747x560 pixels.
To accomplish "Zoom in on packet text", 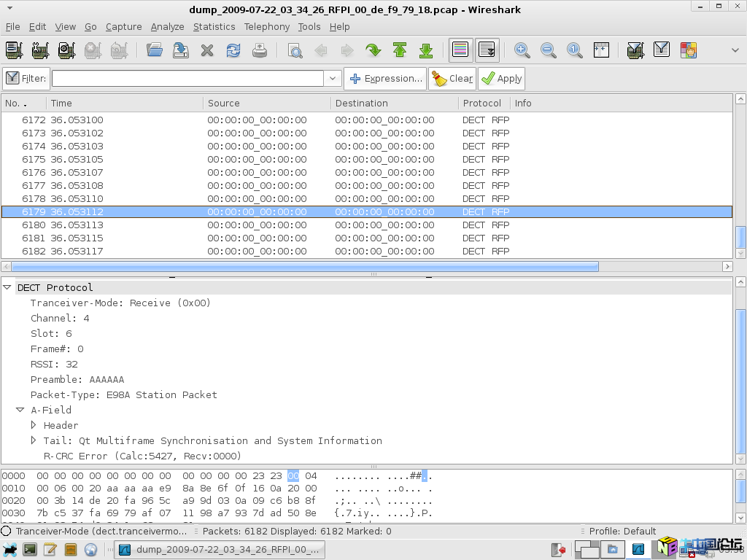I will 522,50.
